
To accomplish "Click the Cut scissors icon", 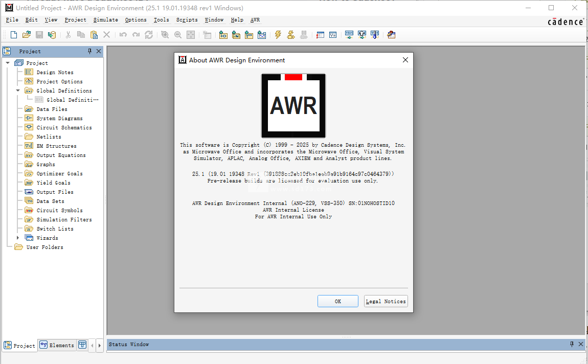I will click(x=68, y=35).
